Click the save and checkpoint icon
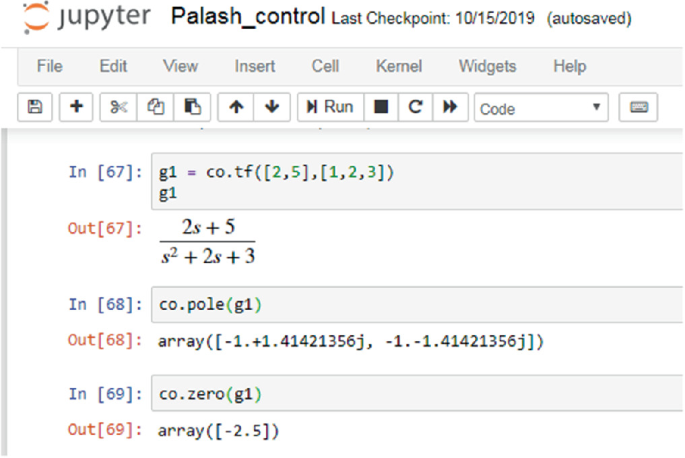 point(35,107)
